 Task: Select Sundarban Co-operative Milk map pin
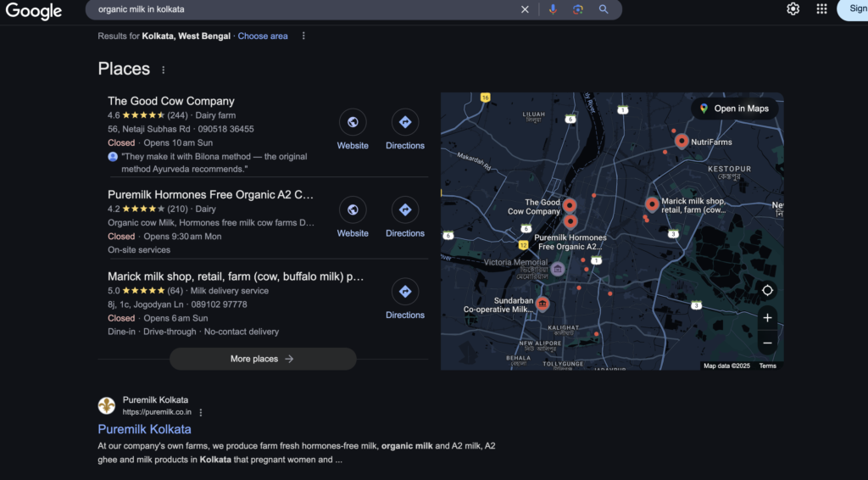542,304
